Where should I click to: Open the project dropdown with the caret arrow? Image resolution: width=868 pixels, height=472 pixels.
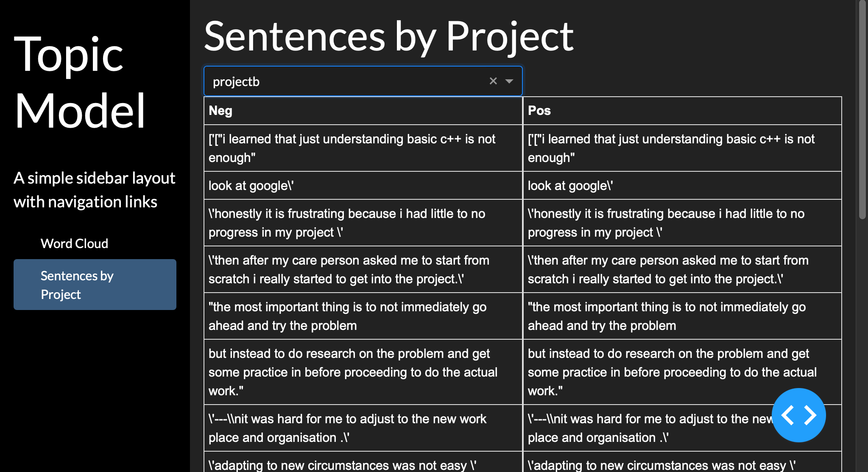509,81
